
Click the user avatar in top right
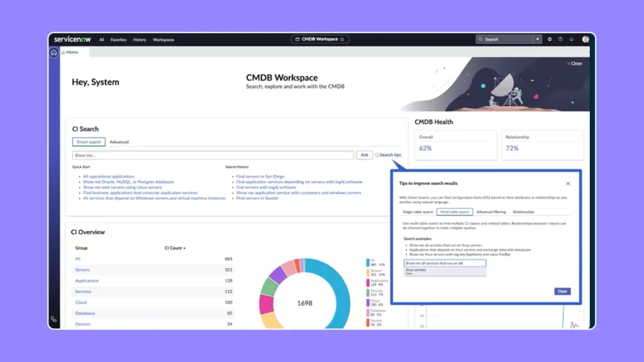tap(586, 39)
